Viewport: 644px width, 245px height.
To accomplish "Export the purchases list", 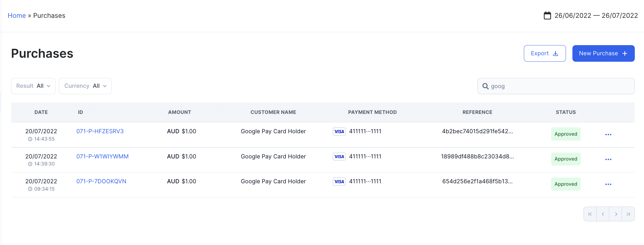I will click(544, 53).
